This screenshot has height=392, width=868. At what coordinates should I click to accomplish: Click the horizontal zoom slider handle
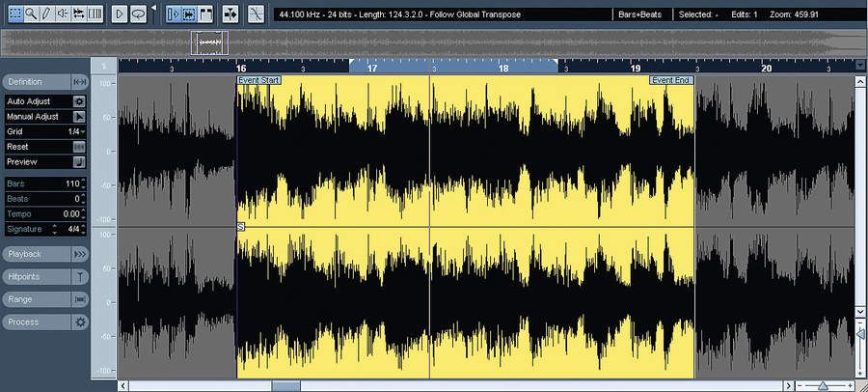point(824,386)
